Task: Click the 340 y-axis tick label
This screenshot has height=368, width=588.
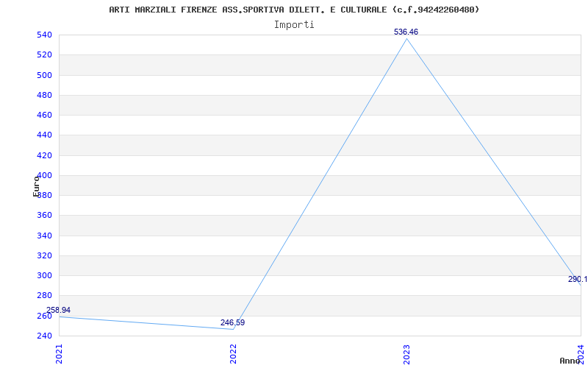Action: [44, 236]
